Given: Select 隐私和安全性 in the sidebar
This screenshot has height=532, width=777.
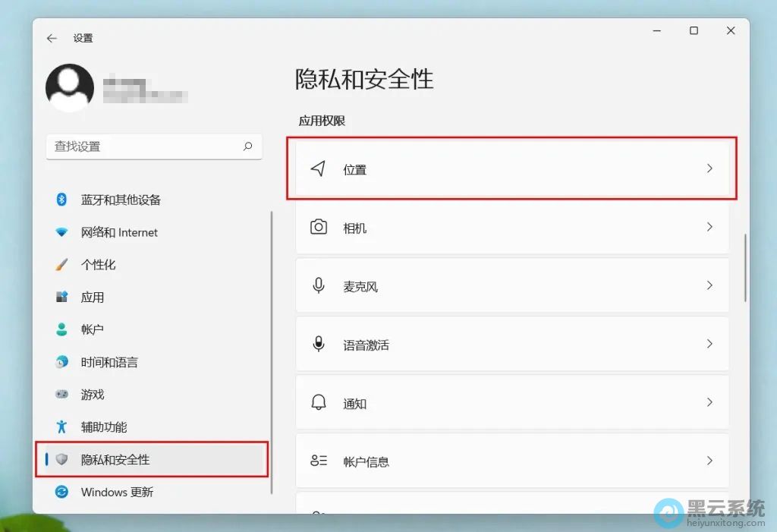Looking at the screenshot, I should 115,459.
